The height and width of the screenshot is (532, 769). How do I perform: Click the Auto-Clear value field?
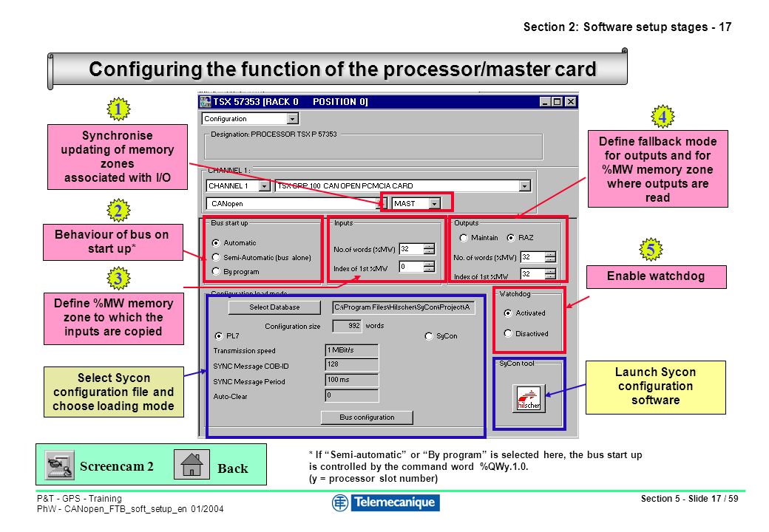click(x=352, y=395)
